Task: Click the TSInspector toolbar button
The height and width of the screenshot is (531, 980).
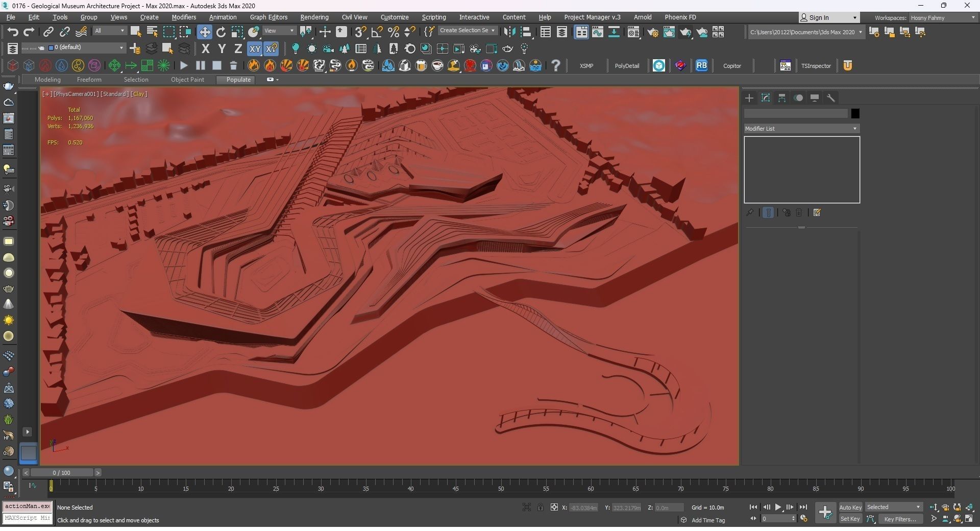Action: (x=816, y=66)
